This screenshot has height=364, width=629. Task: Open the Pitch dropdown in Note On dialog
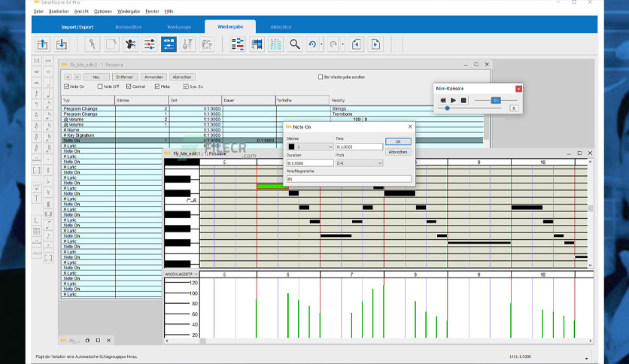tap(359, 163)
